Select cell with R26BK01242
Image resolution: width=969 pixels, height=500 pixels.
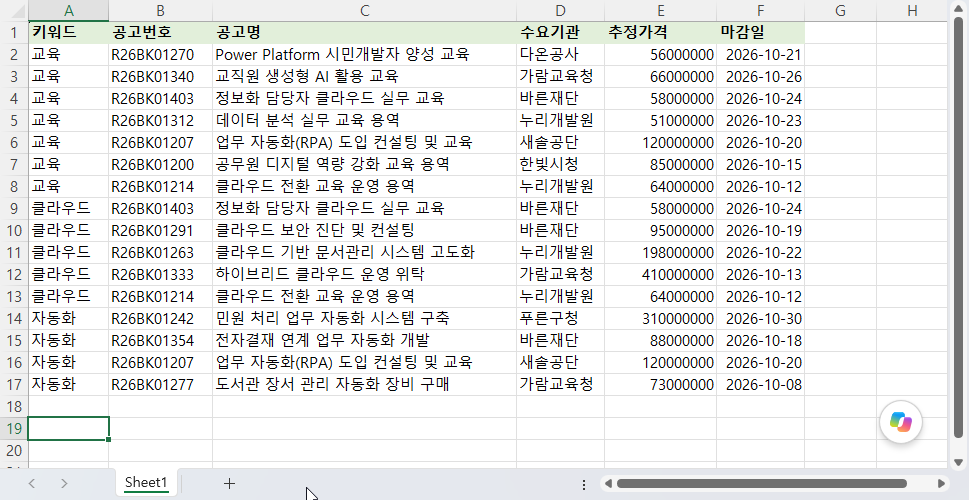tap(161, 318)
